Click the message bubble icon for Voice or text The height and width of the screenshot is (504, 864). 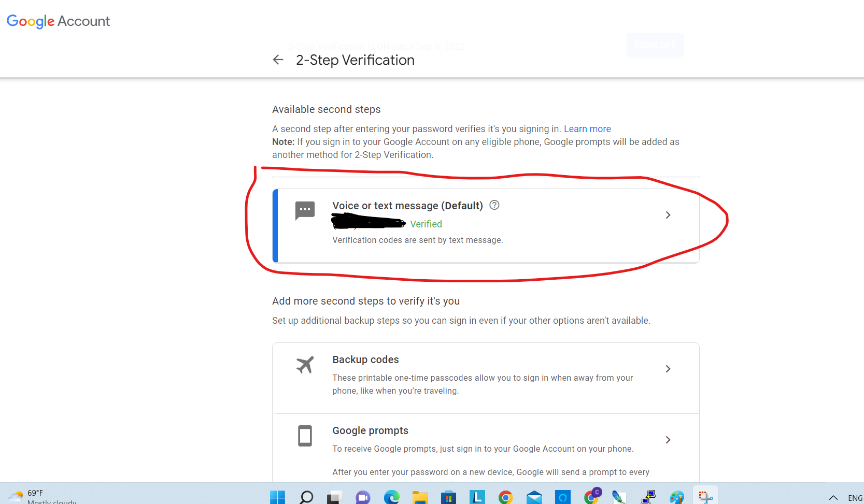click(305, 210)
